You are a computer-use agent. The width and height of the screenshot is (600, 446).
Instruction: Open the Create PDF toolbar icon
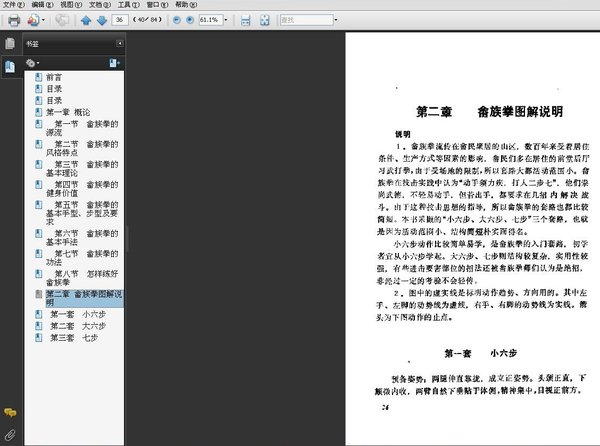(x=33, y=20)
